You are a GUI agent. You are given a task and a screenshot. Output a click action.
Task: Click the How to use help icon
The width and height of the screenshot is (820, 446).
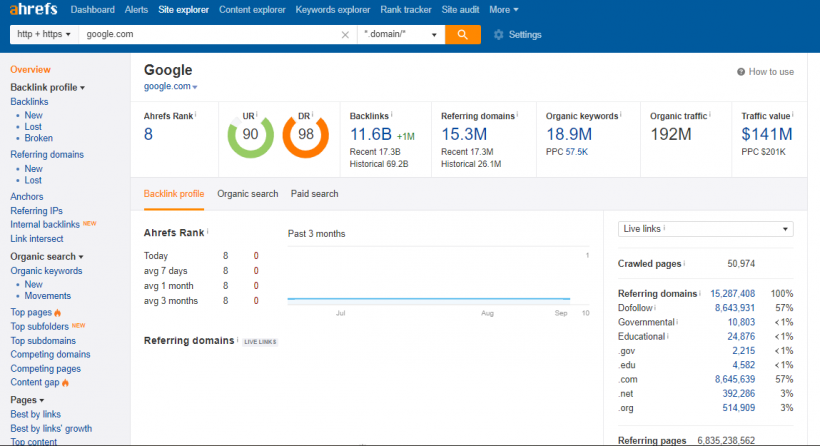(x=741, y=72)
